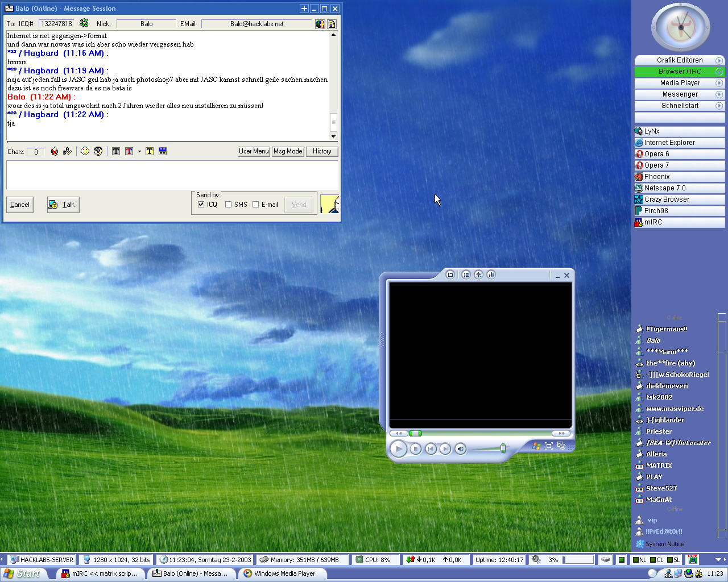This screenshot has height=582, width=728.
Task: Expand the Grafik Editoren category
Action: pos(680,60)
